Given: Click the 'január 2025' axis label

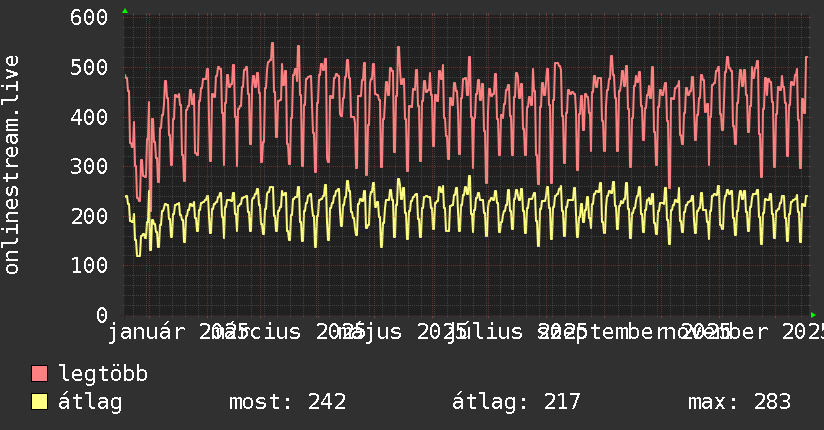Looking at the screenshot, I should pos(178,332).
